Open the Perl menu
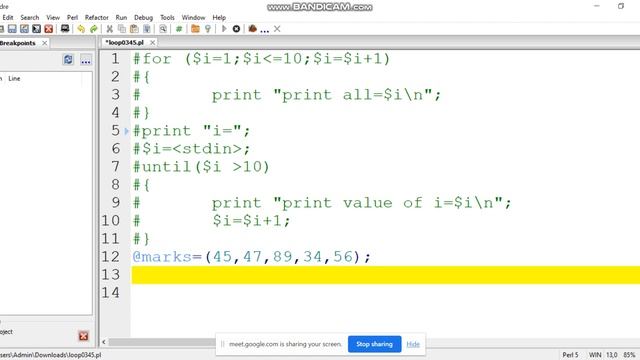This screenshot has height=360, width=640. click(x=72, y=18)
